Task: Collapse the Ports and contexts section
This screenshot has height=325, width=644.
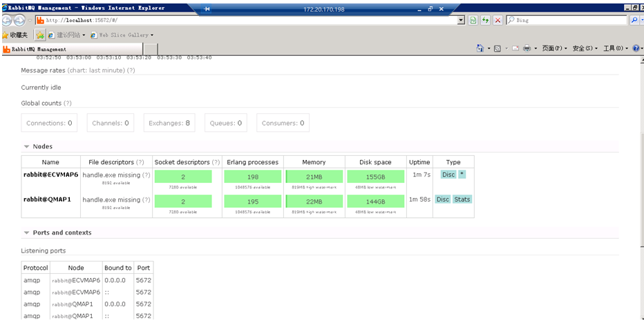Action: (x=57, y=233)
